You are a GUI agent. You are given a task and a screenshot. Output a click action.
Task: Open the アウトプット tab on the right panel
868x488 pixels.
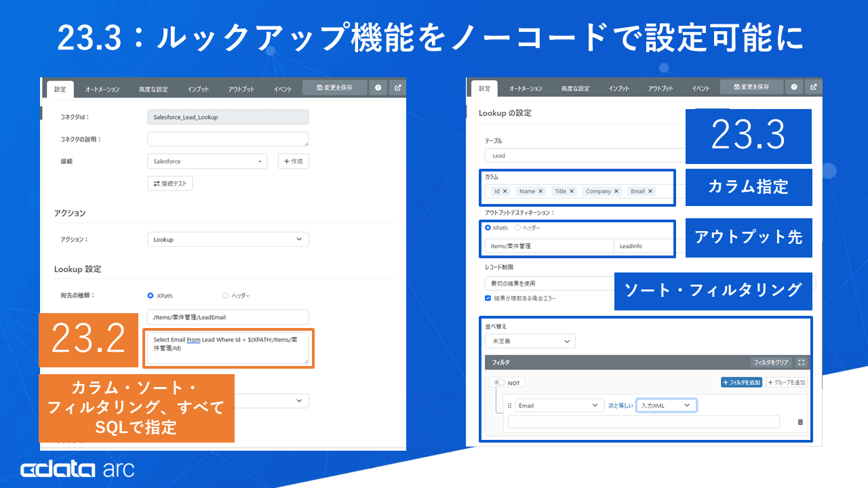pos(660,87)
